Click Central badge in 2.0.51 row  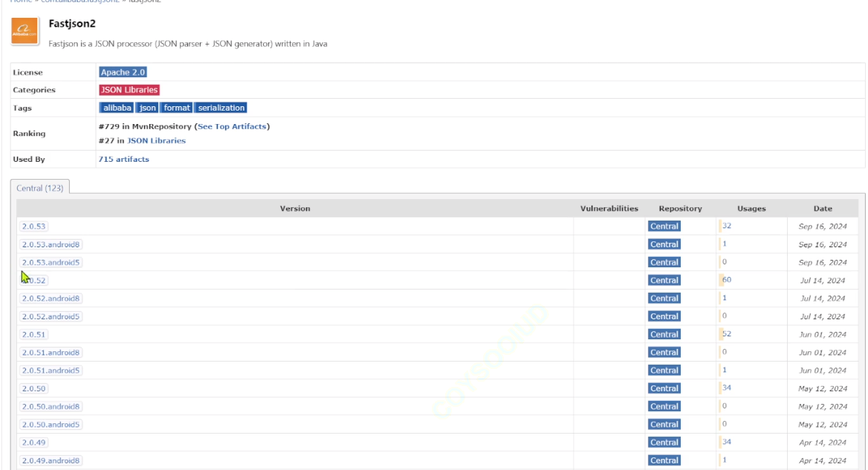tap(664, 335)
